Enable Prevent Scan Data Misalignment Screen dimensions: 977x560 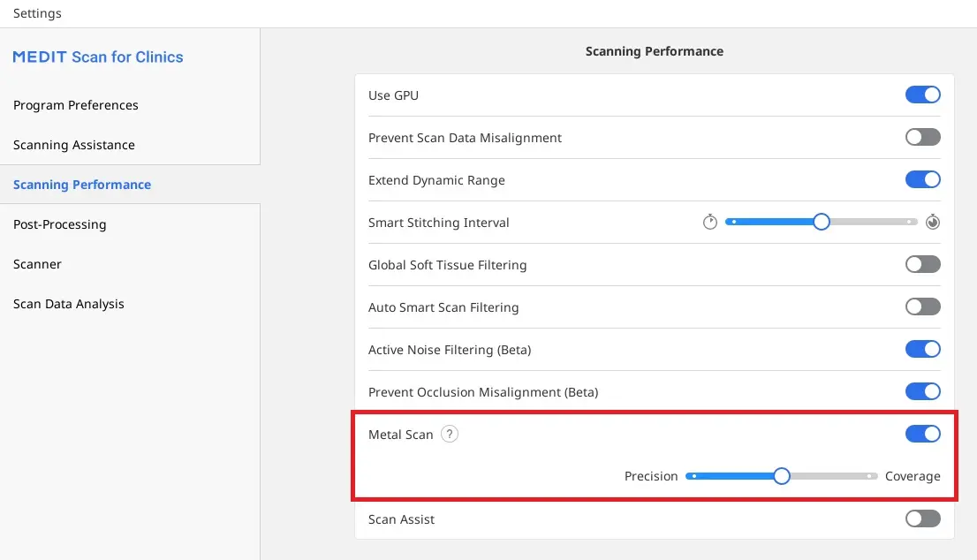point(923,137)
